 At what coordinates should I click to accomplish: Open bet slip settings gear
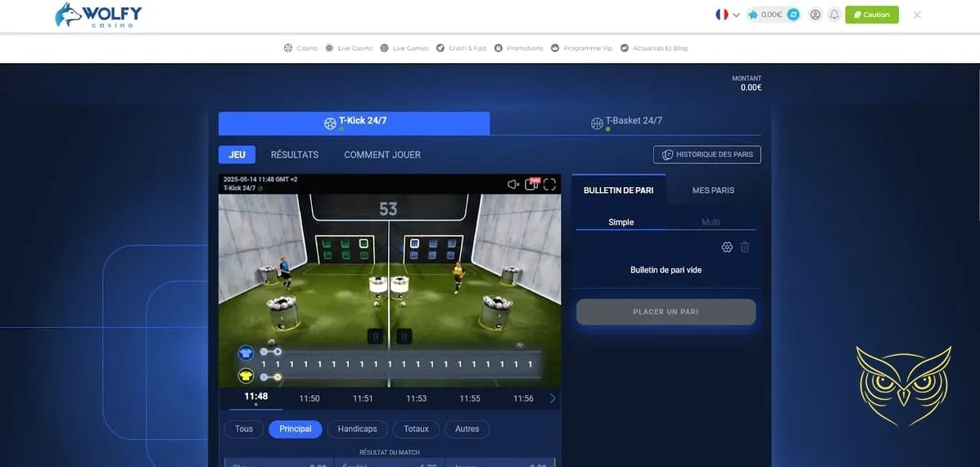(726, 247)
